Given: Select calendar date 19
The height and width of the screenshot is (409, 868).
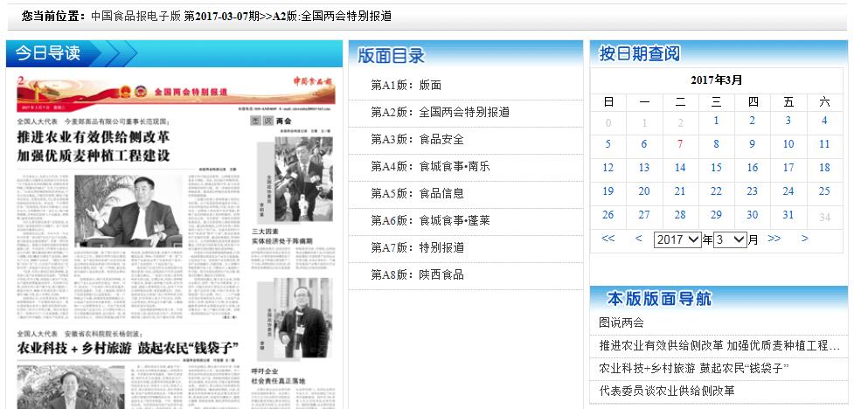Looking at the screenshot, I should [x=608, y=191].
